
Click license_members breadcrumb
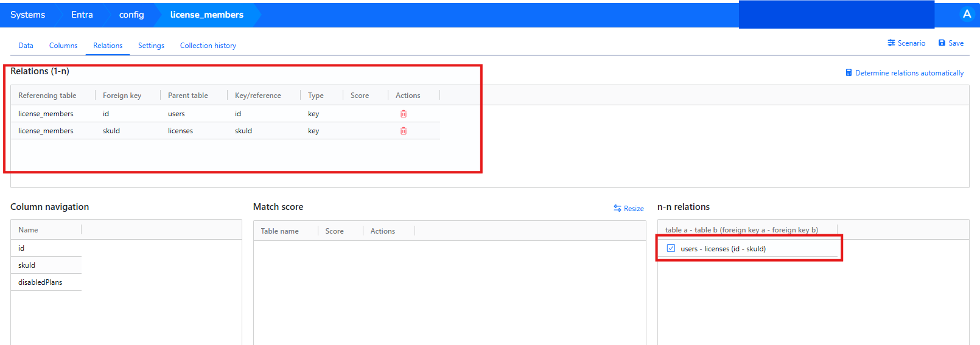coord(207,15)
